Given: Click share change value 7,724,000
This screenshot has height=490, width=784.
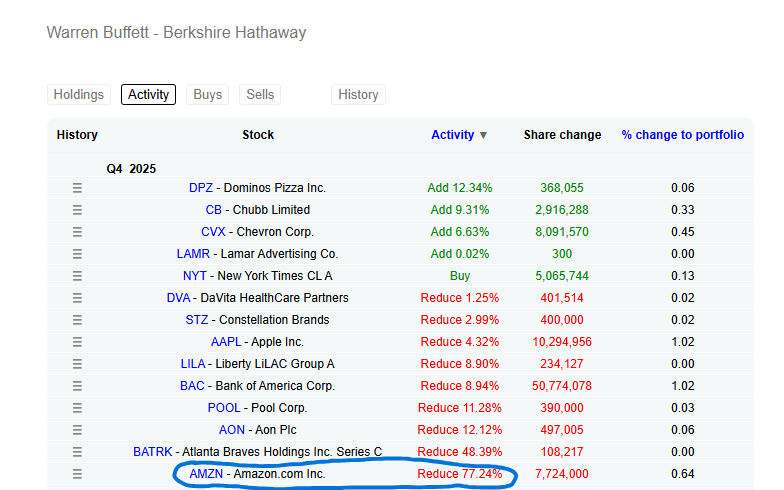Looking at the screenshot, I should tap(562, 474).
